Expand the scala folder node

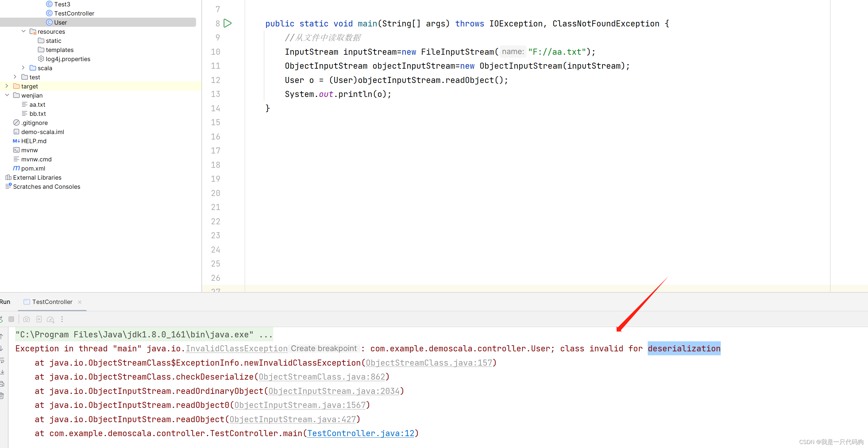click(24, 68)
